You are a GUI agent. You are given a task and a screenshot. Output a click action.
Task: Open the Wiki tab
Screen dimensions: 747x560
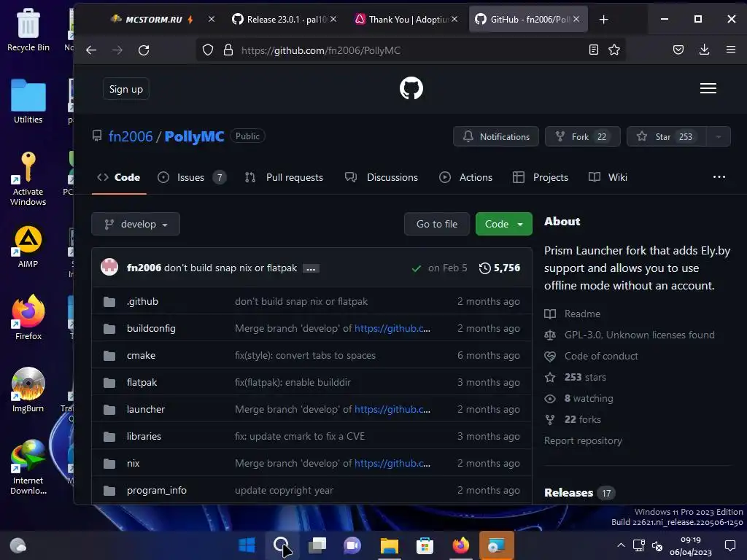pyautogui.click(x=608, y=178)
